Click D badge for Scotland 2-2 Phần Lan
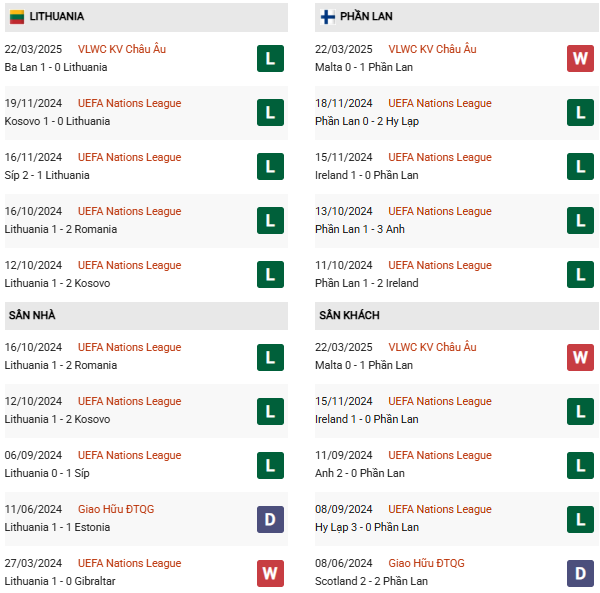This screenshot has width=600, height=593. click(x=580, y=573)
